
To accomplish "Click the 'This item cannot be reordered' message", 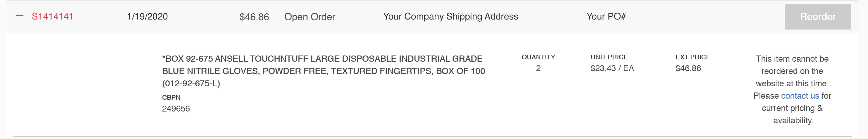I will coord(792,65).
